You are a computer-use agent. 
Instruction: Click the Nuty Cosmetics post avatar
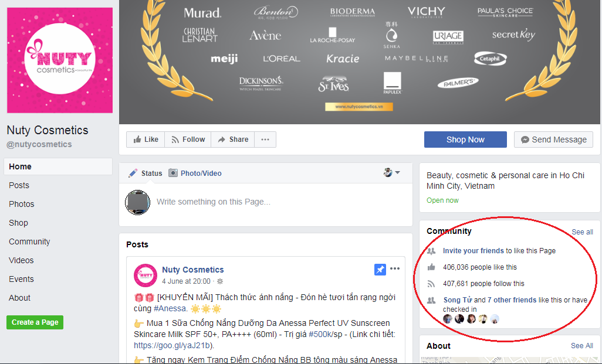pyautogui.click(x=146, y=275)
